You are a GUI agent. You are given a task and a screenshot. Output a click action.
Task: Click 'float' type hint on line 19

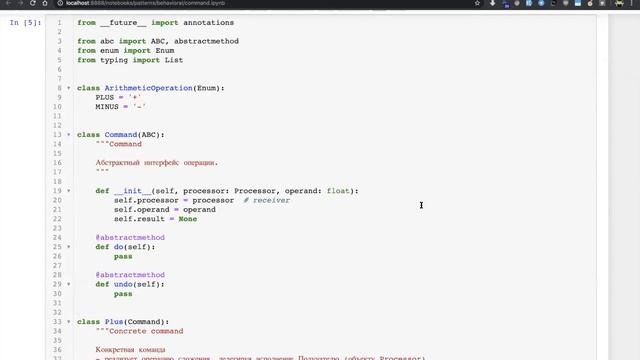point(338,191)
